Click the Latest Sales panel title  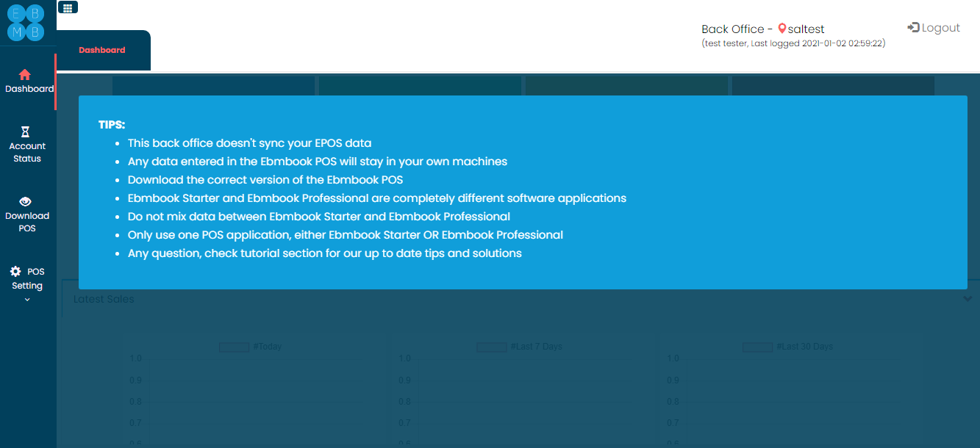pos(104,299)
